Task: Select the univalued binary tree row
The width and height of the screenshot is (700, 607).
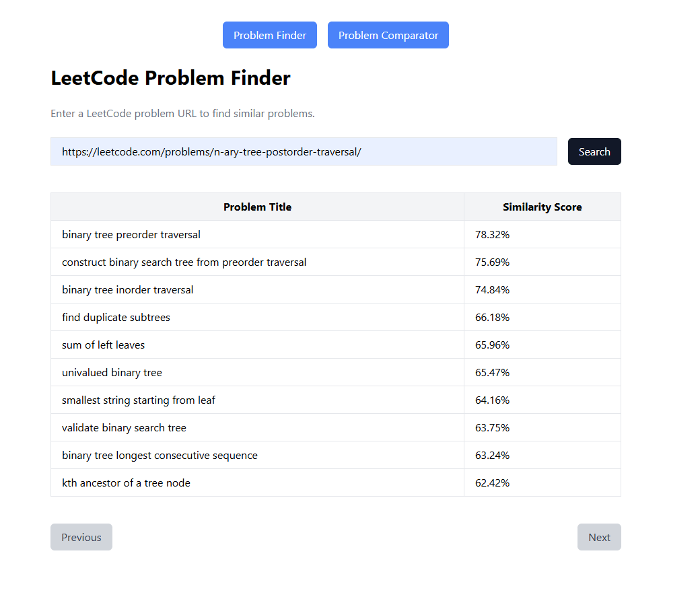Action: (336, 373)
